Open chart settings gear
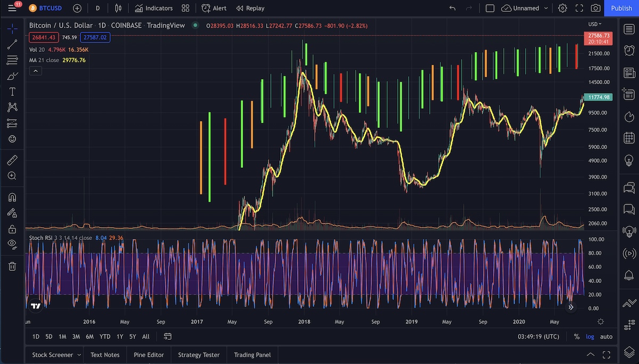Screen dimensions: 639x364 pos(563,9)
